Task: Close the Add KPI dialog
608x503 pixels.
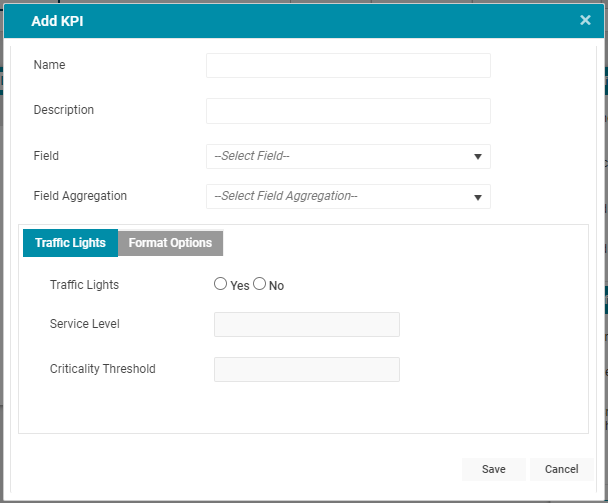Action: coord(585,20)
